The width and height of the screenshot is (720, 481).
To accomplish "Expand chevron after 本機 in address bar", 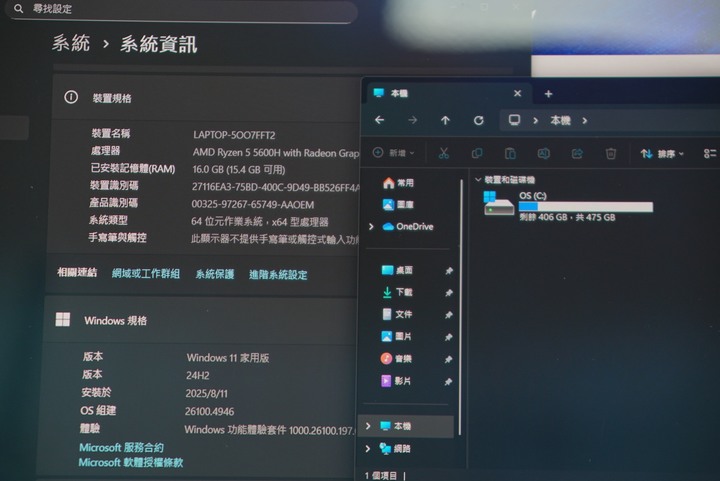I will (x=585, y=121).
